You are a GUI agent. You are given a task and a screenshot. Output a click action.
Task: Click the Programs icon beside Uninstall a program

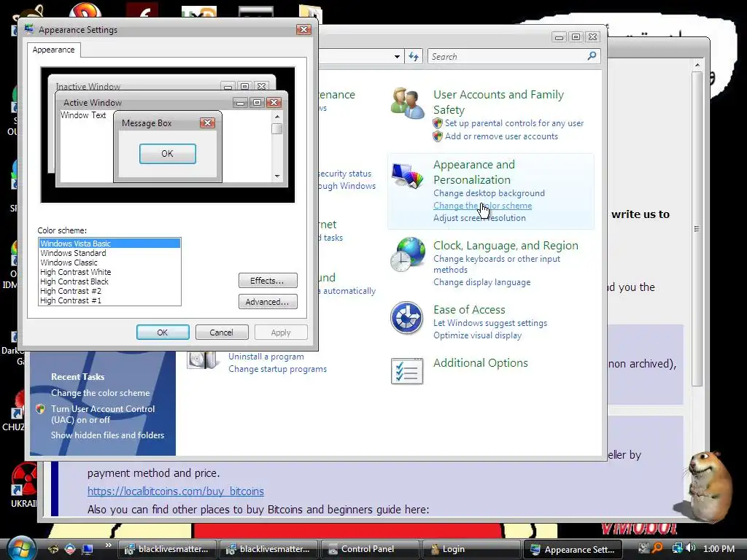click(x=203, y=360)
